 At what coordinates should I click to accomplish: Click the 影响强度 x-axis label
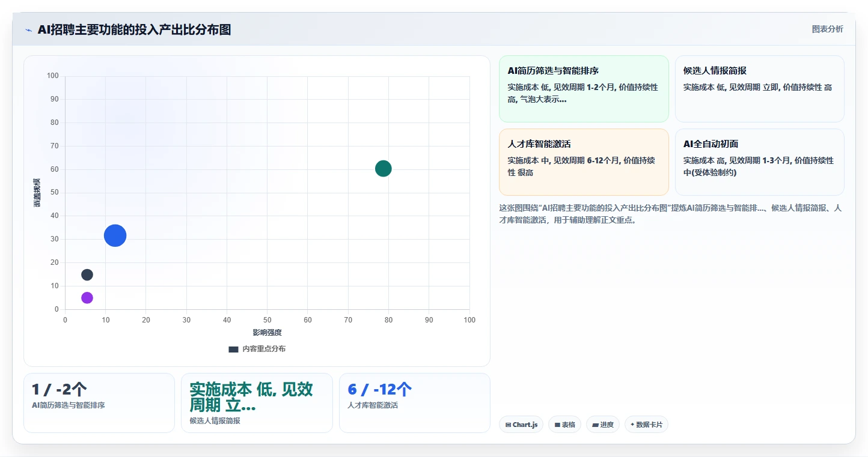(267, 332)
